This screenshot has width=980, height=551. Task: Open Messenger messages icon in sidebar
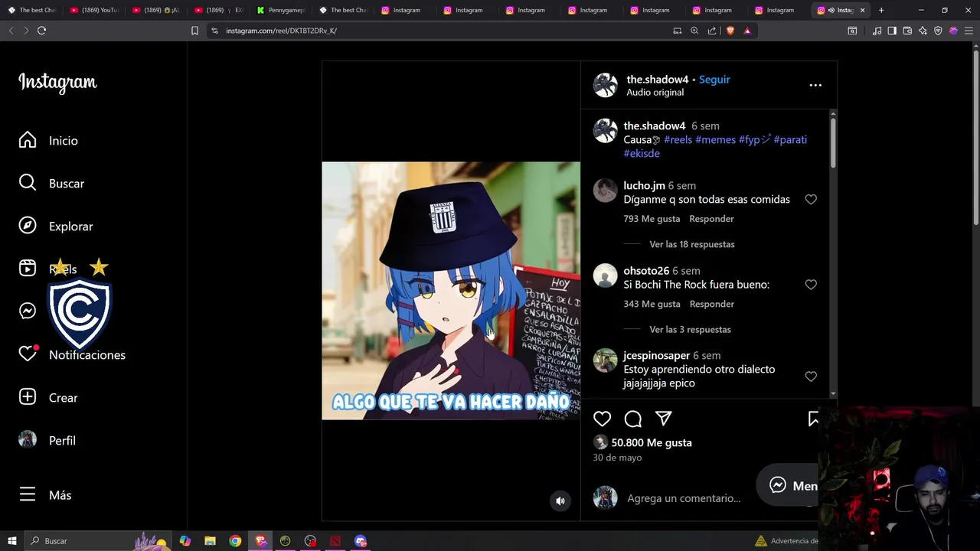pos(28,311)
